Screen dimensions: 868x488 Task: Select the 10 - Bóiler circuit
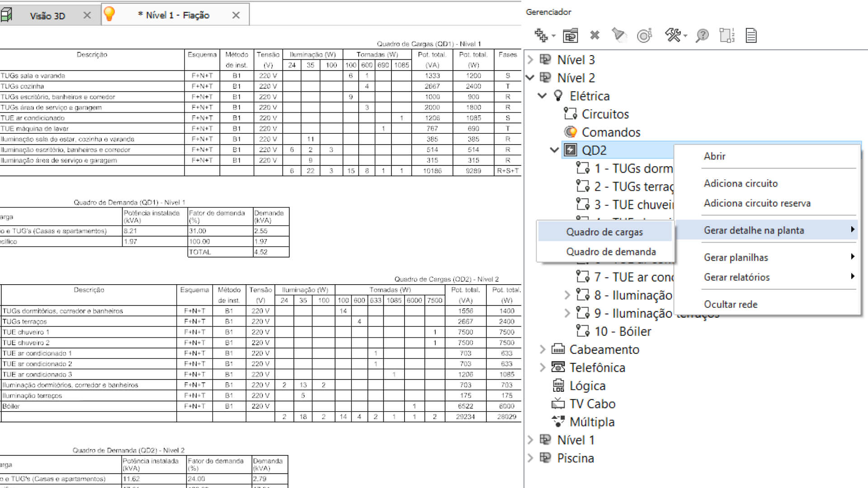[622, 331]
